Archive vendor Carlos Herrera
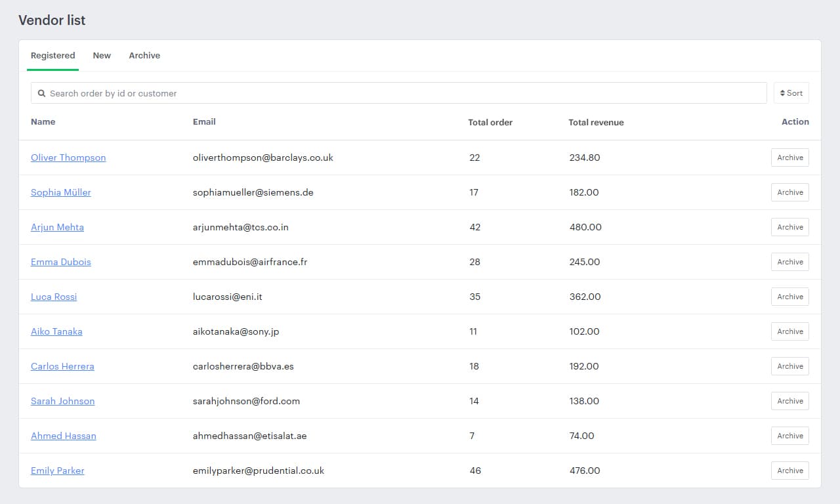 (x=789, y=366)
